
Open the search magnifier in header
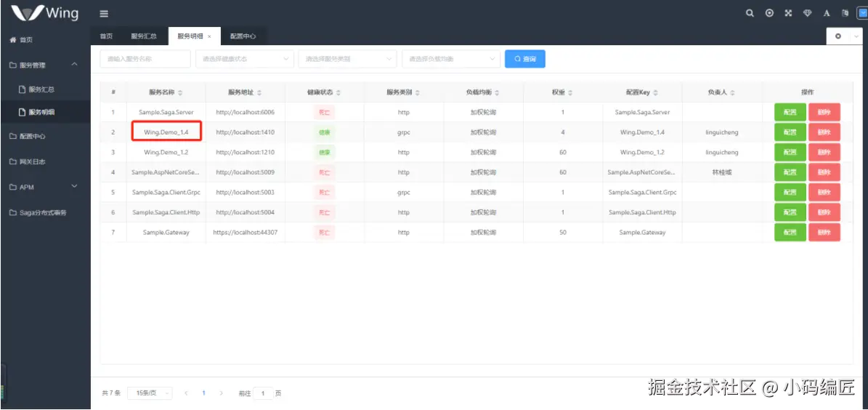pyautogui.click(x=750, y=13)
